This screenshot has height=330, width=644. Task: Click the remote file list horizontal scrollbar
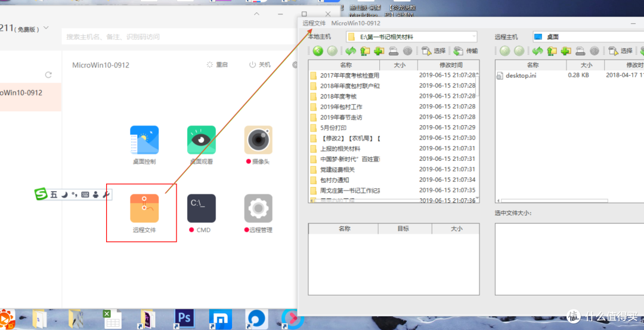(554, 201)
